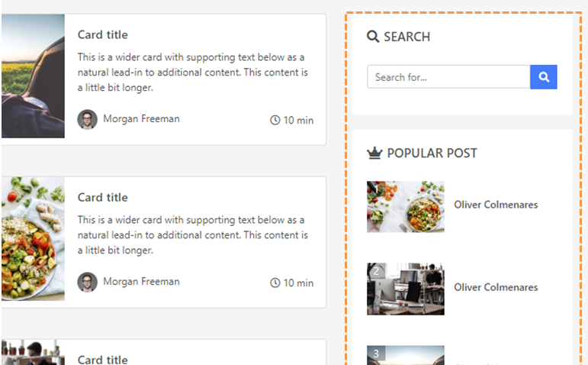The image size is (588, 365).
Task: Click the third popular post thumbnail numbered 3
Action: [x=406, y=355]
